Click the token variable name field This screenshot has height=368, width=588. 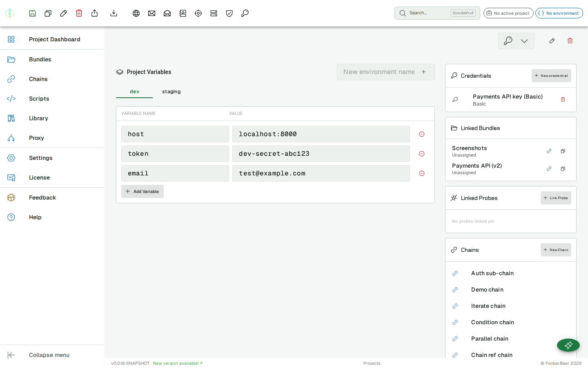(x=175, y=154)
